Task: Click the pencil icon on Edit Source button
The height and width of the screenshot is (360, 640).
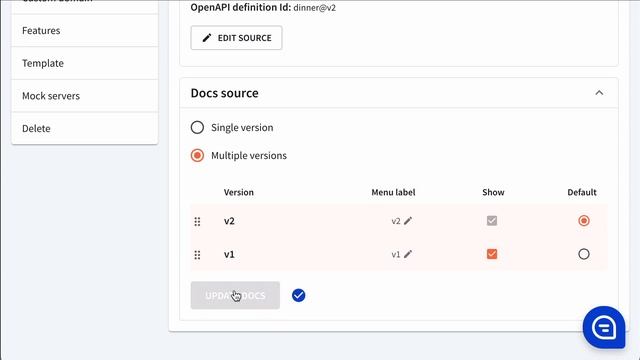Action: tap(207, 38)
